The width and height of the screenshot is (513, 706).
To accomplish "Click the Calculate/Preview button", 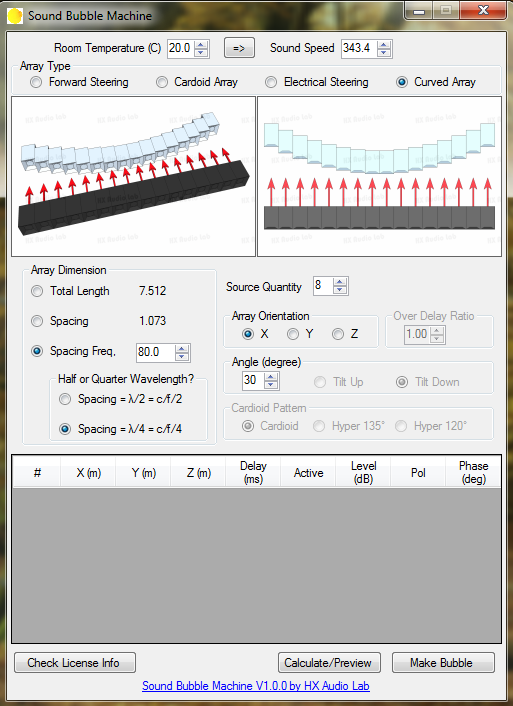I will tap(329, 663).
